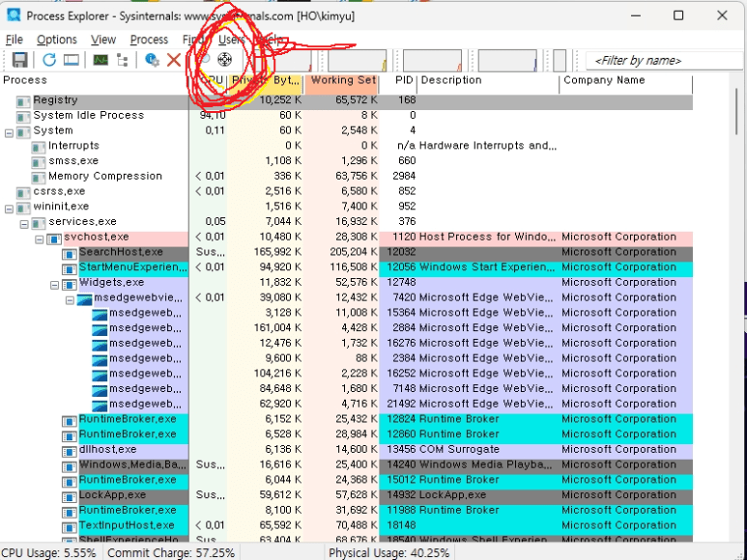Screen dimensions: 747x560
Task: Click the StartMenuExperienceHost process icon
Action: 69,268
